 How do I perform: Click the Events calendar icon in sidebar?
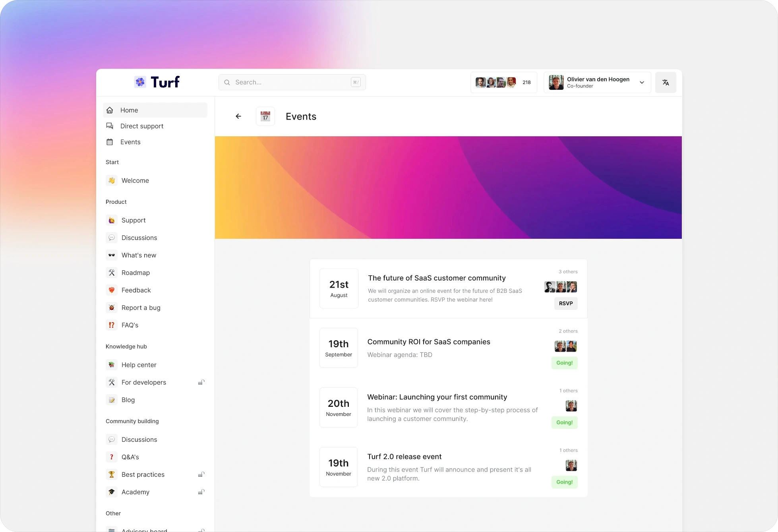pos(110,142)
